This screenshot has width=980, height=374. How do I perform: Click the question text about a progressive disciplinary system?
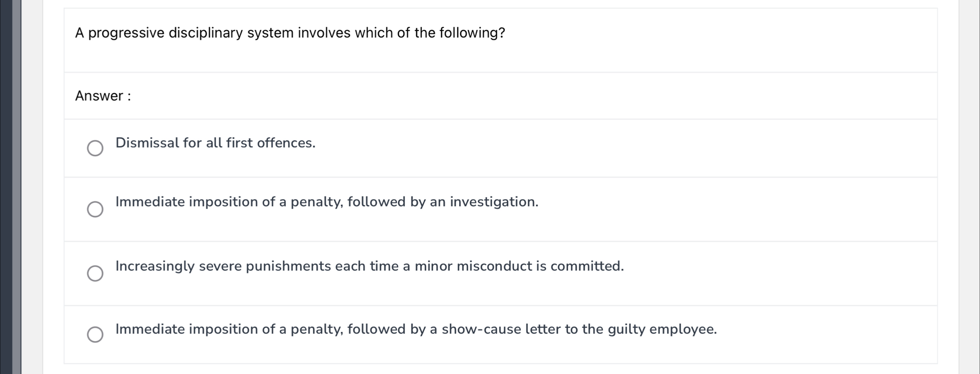click(290, 33)
